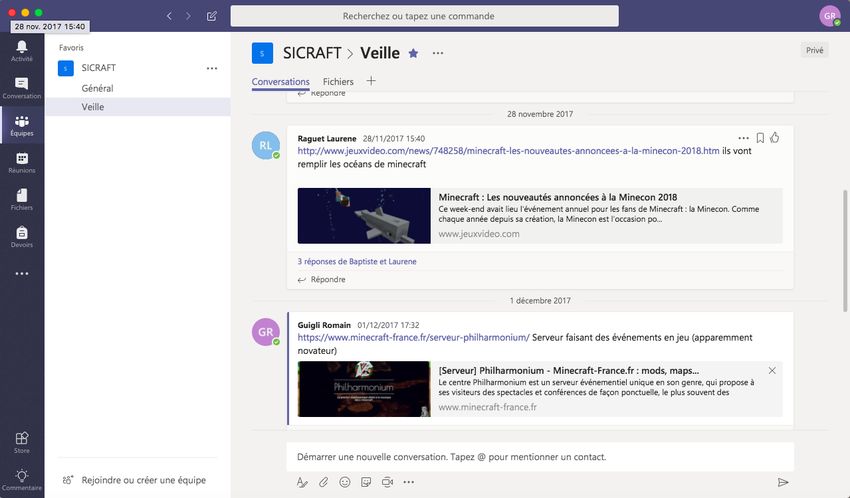Open the Store icon
The image size is (850, 498).
[x=22, y=442]
